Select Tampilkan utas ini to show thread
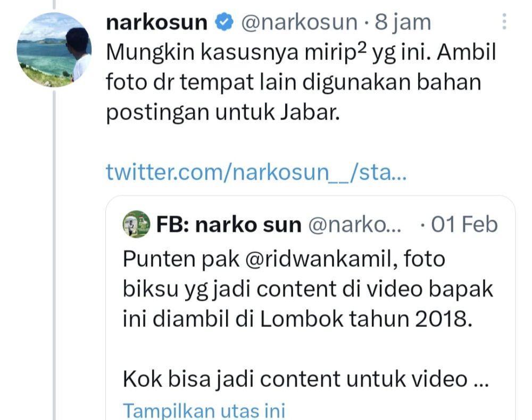The height and width of the screenshot is (420, 532). click(204, 410)
